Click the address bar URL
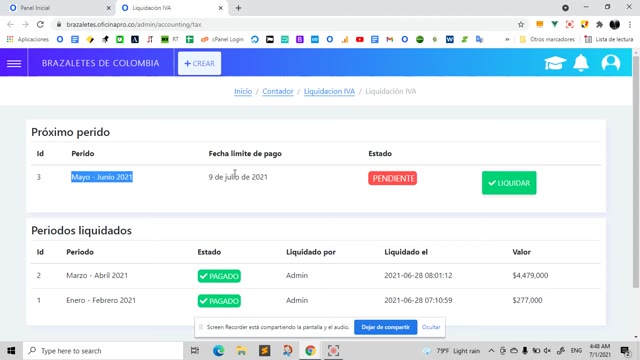The height and width of the screenshot is (360, 640). pyautogui.click(x=134, y=24)
